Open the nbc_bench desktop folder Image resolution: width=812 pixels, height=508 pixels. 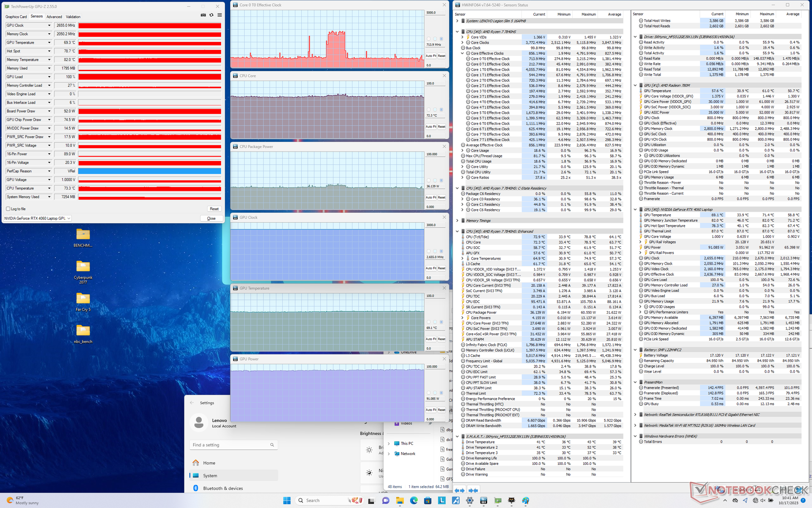[83, 334]
